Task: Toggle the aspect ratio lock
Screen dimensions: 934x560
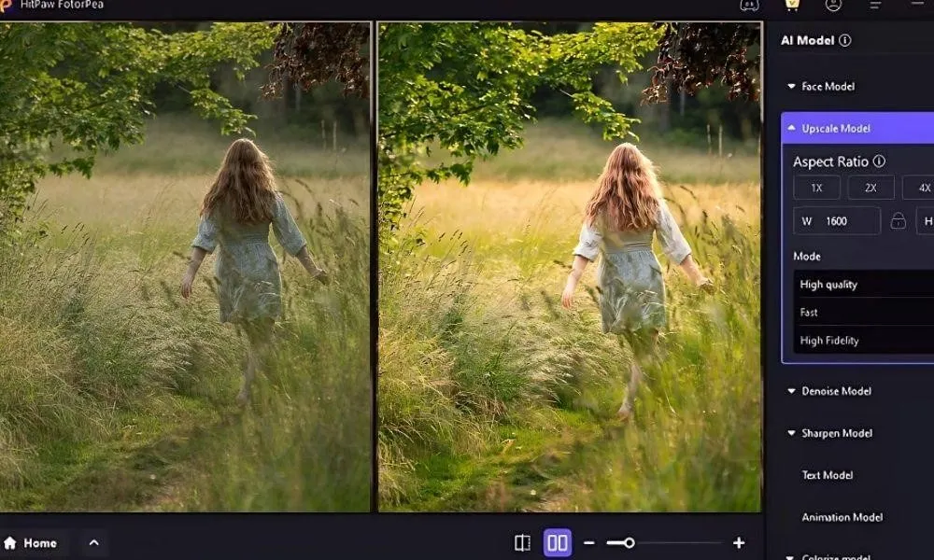Action: coord(898,221)
